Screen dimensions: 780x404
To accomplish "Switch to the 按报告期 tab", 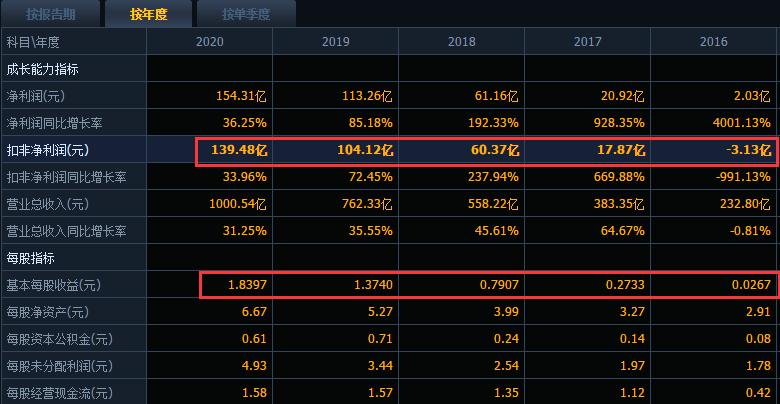I will pyautogui.click(x=50, y=14).
